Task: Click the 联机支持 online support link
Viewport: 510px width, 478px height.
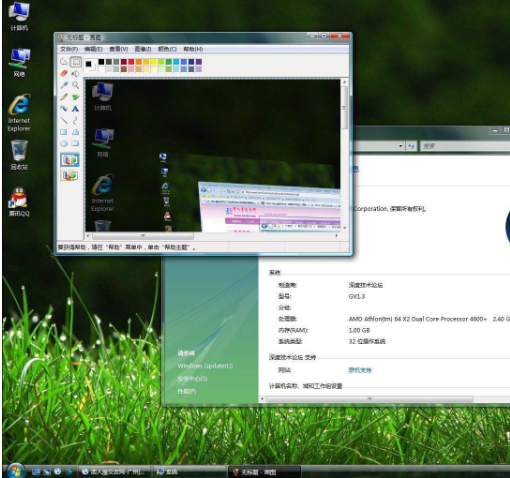Action: point(360,370)
